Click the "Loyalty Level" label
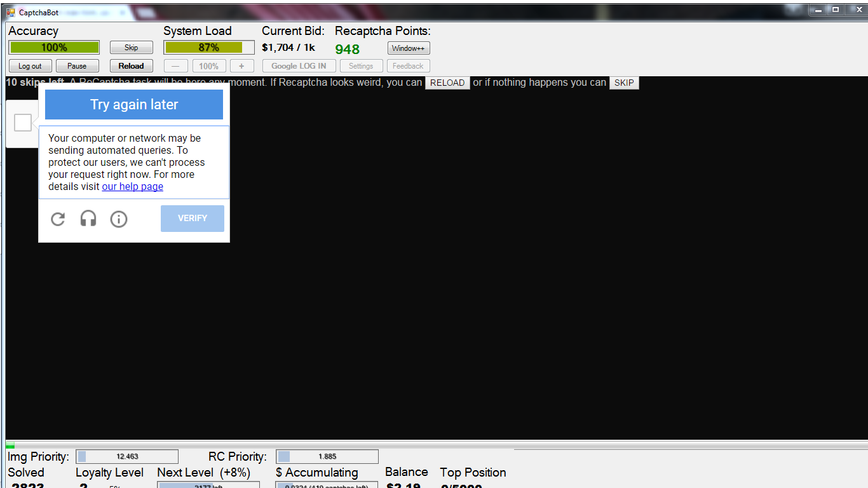Screen dimensions: 868x488 (x=109, y=473)
